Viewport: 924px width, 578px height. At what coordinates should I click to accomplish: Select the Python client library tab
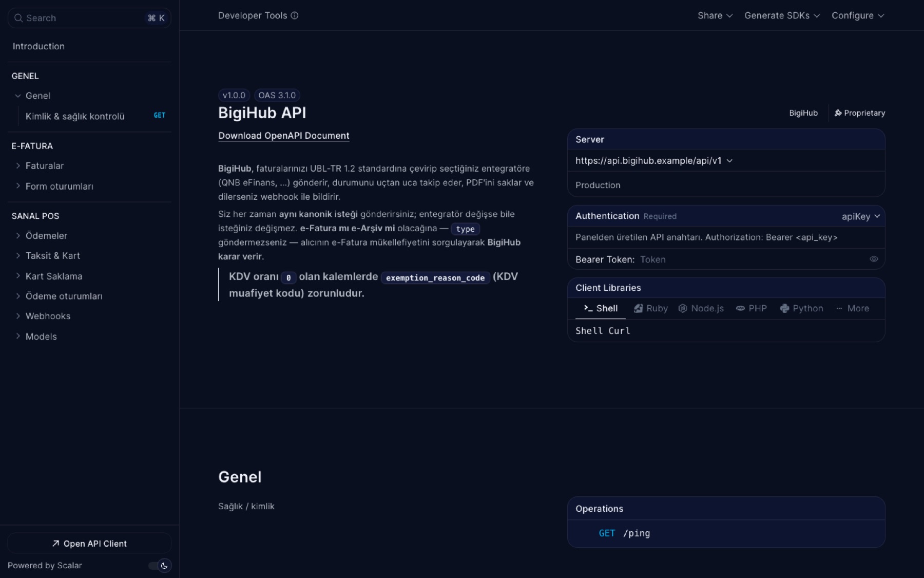click(802, 308)
